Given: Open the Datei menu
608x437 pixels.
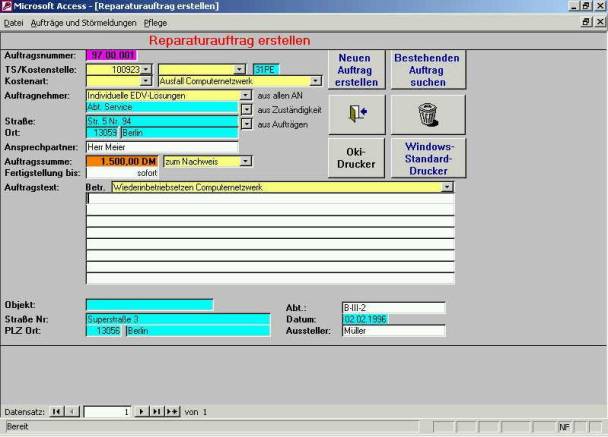Looking at the screenshot, I should [14, 23].
